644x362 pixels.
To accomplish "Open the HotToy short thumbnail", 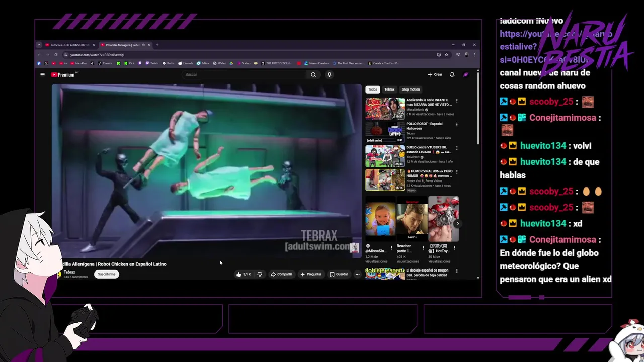I will coord(443,219).
